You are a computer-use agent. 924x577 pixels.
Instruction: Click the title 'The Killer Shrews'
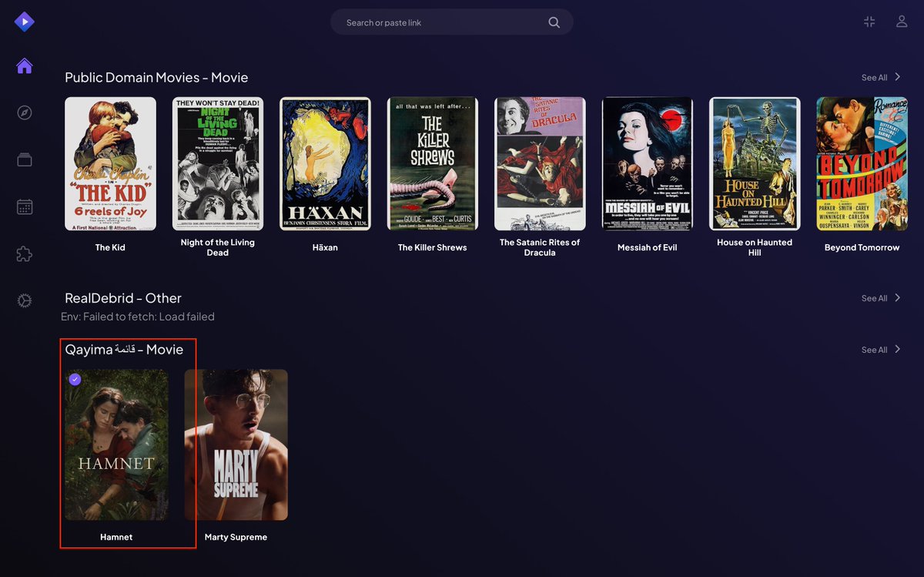tap(433, 247)
